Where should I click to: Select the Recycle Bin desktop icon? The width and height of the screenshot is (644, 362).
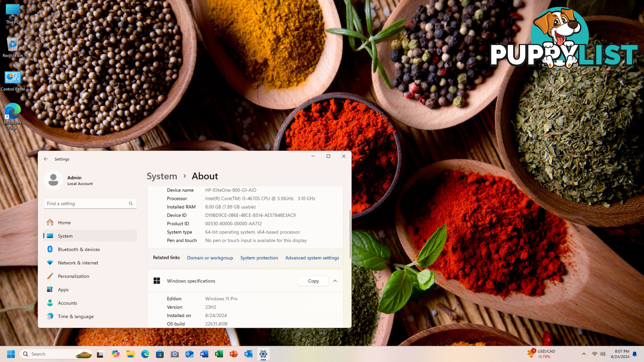(13, 47)
